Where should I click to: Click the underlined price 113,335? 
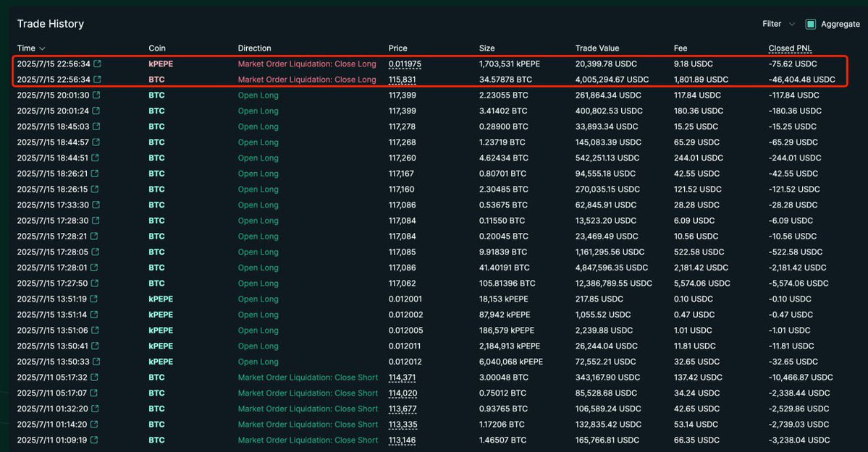point(403,425)
